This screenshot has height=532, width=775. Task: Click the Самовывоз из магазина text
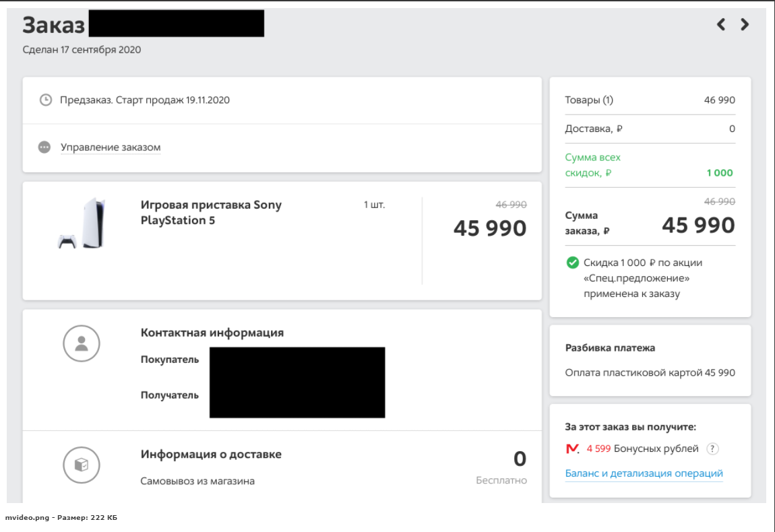point(197,481)
